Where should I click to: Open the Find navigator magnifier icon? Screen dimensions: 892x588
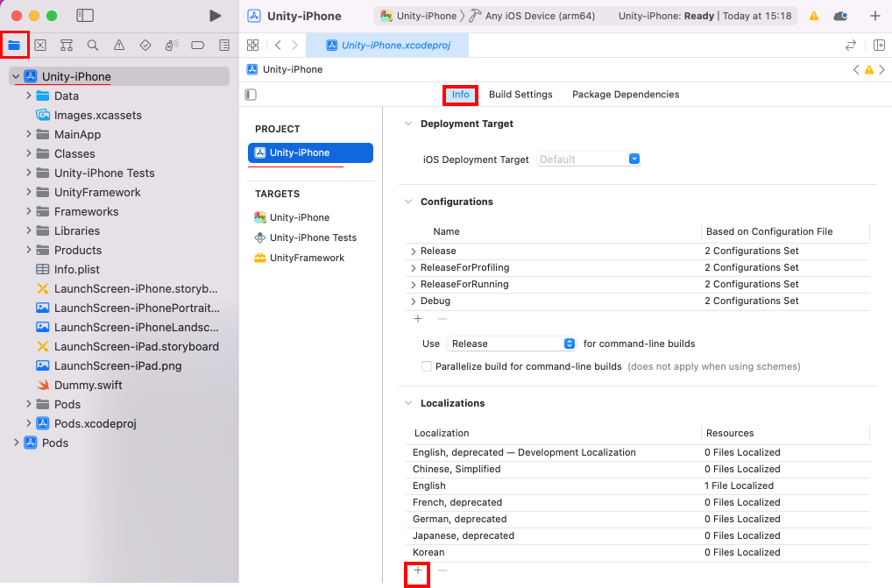coord(93,45)
